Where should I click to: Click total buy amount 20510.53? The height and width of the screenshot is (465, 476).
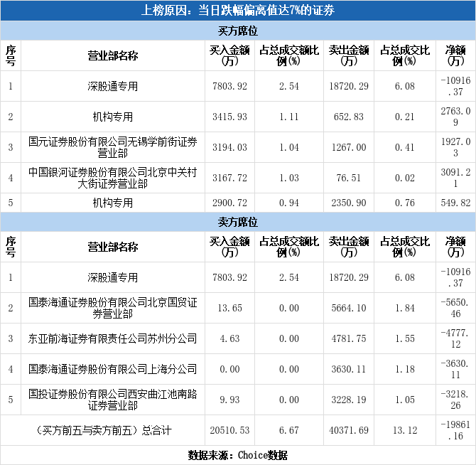(x=229, y=430)
